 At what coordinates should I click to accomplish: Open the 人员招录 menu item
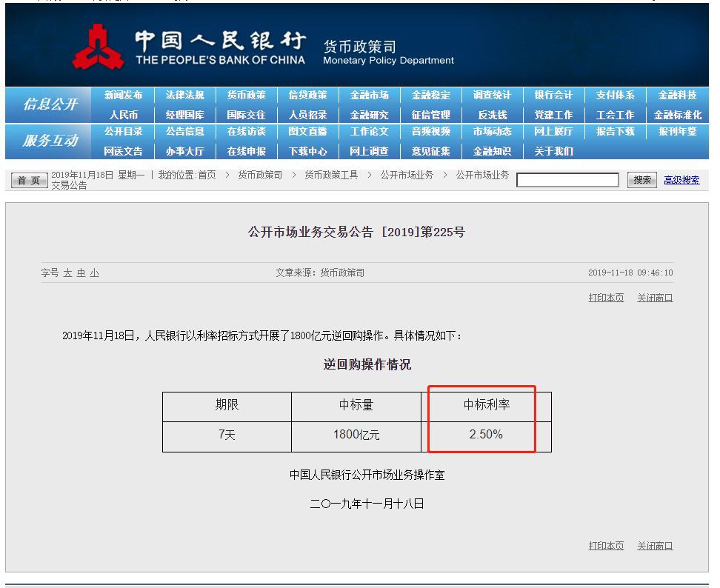[x=307, y=116]
